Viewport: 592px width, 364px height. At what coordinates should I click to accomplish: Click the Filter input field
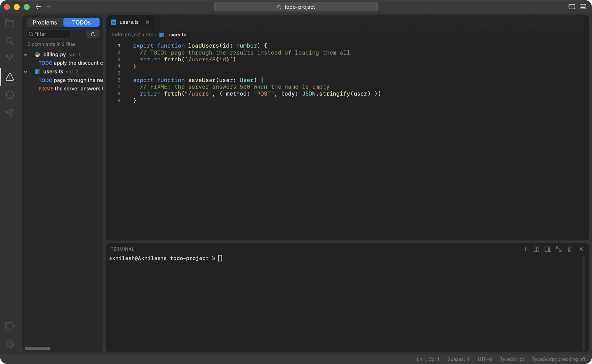click(x=49, y=34)
